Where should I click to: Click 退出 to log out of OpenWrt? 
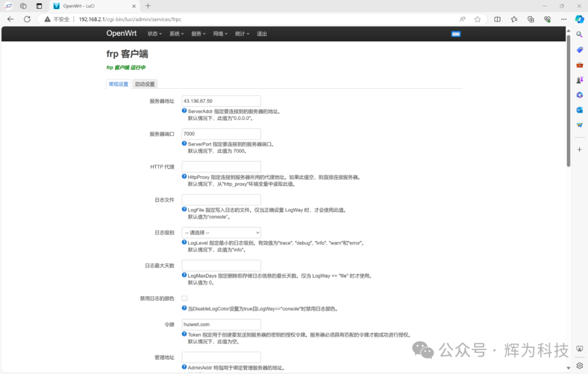point(261,33)
